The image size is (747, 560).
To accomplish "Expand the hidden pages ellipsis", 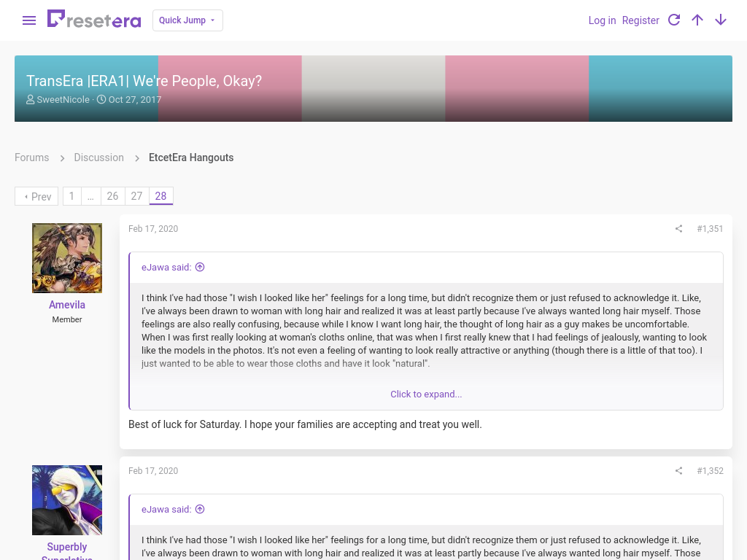I will [90, 196].
